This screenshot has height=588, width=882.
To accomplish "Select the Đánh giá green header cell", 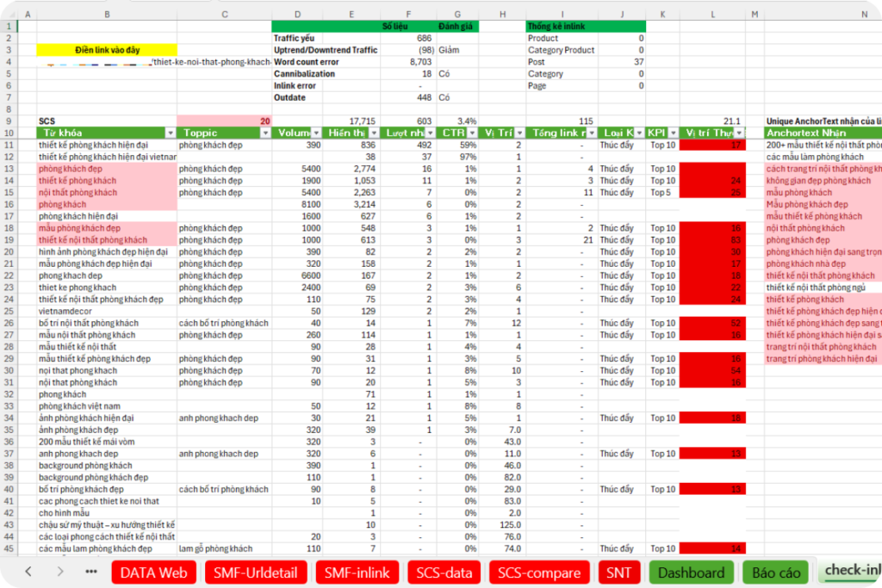I will (457, 27).
